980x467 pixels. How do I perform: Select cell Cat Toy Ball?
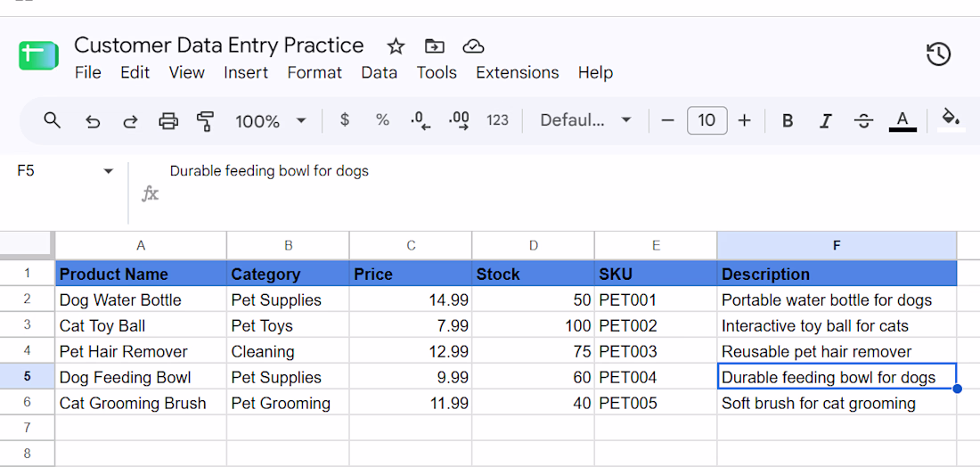[x=141, y=325]
